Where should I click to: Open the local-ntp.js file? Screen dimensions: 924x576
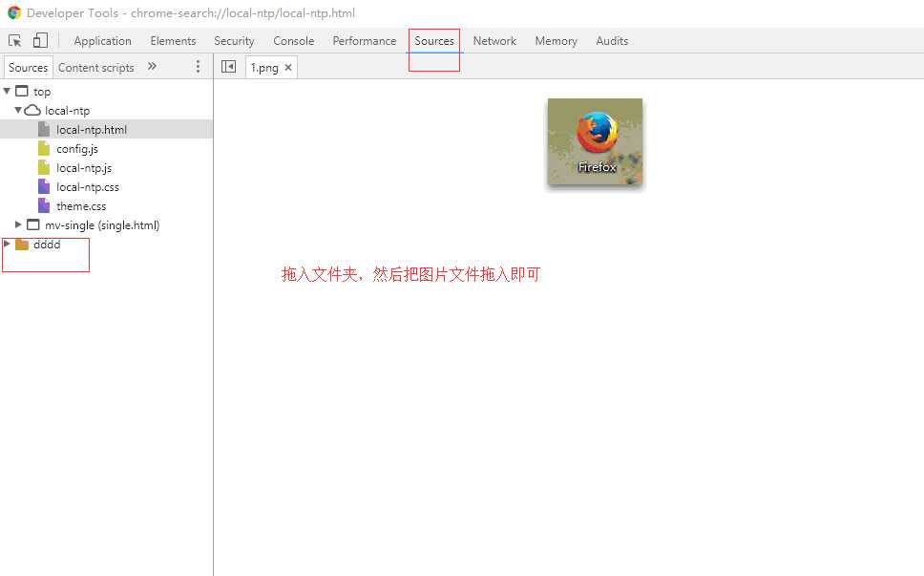point(106,167)
